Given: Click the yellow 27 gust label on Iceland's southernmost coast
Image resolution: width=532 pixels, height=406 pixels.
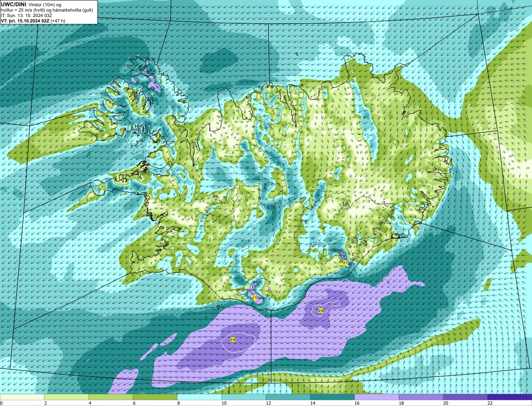Looking at the screenshot, I should pyautogui.click(x=254, y=298).
